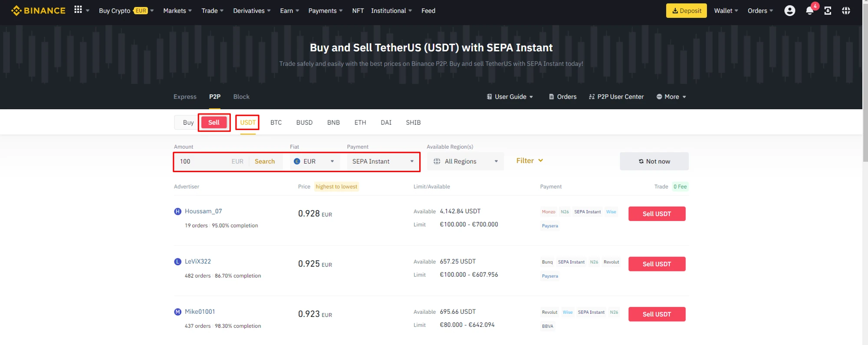Expand the EUR fiat dropdown

click(314, 161)
